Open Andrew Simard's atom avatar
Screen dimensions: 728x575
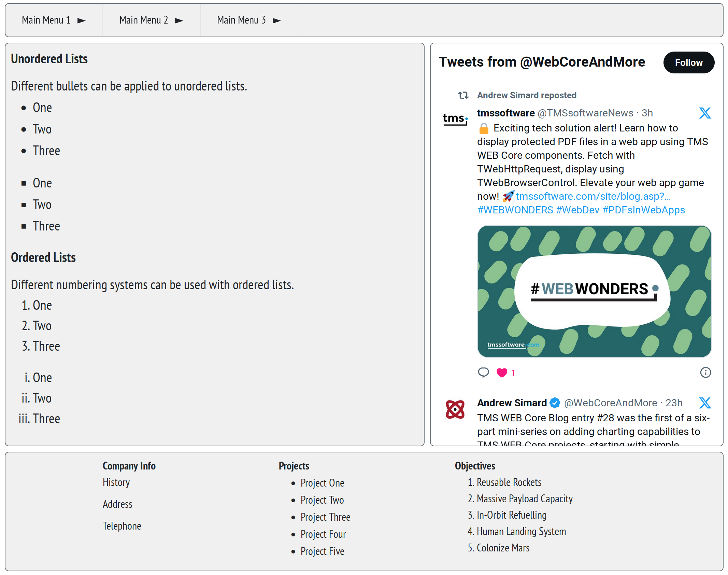click(x=455, y=409)
